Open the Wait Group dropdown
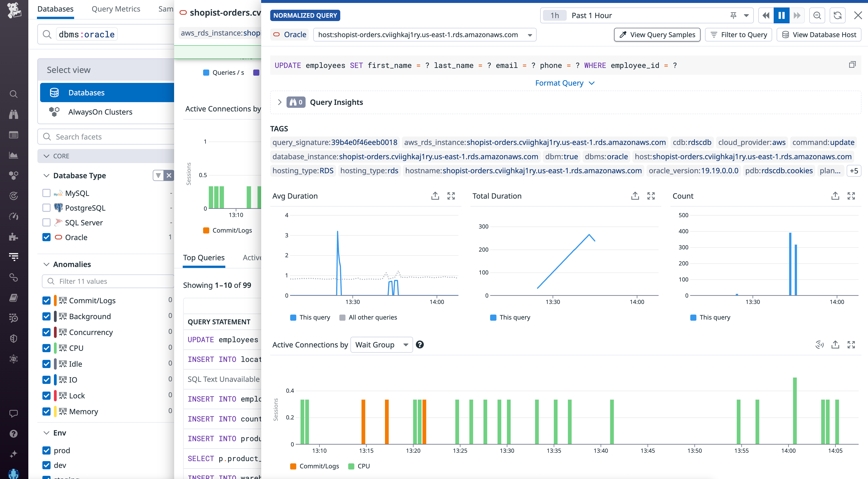868x479 pixels. 381,344
